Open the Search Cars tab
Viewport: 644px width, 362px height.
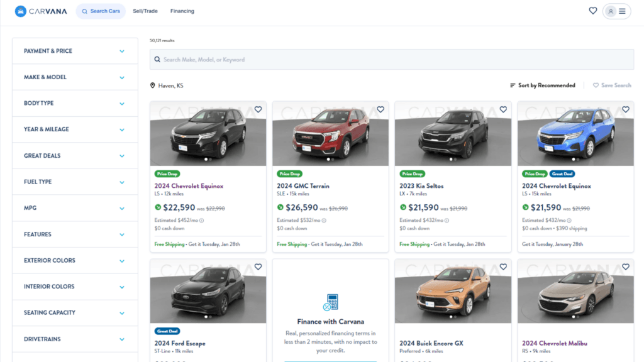(101, 11)
